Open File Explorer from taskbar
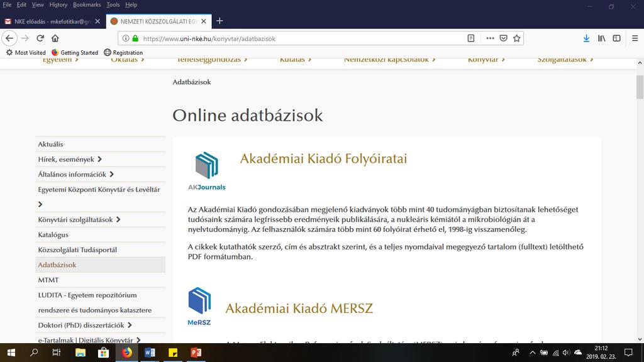Viewport: 644px width, 362px height. point(80,353)
